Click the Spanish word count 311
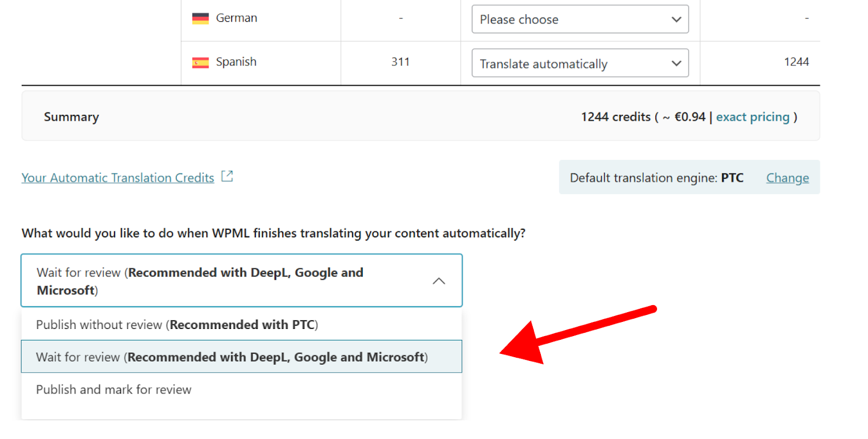The image size is (868, 439). [x=400, y=62]
